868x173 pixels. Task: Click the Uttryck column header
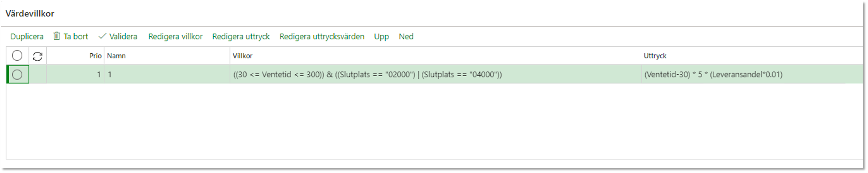coord(655,56)
